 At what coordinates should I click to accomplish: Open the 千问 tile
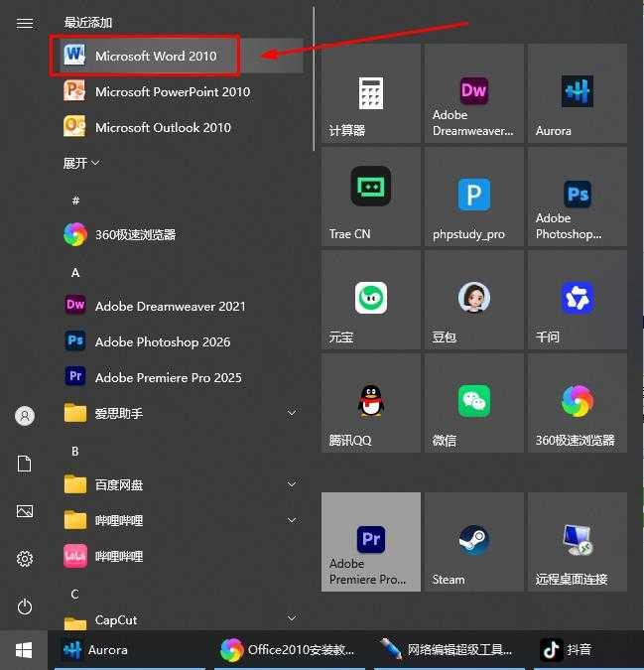pyautogui.click(x=578, y=300)
